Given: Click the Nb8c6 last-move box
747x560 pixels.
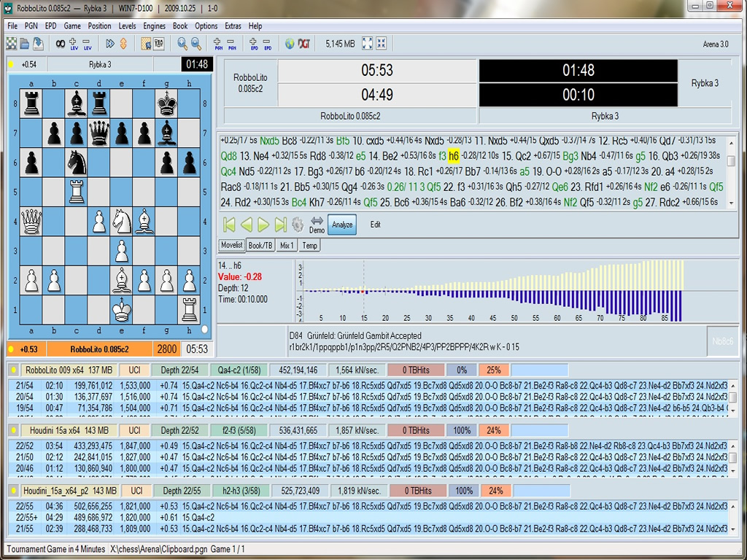Looking at the screenshot, I should coord(723,341).
